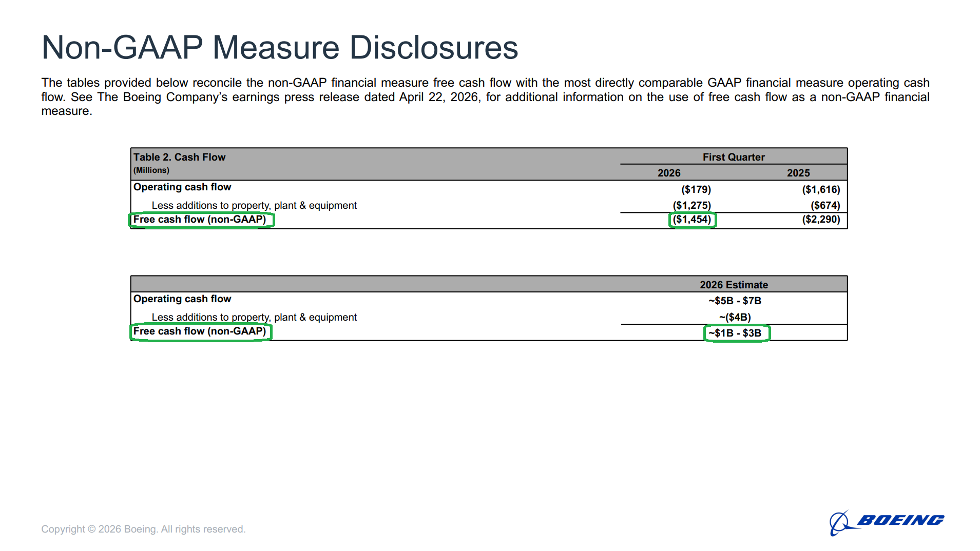980x551 pixels.
Task: Click the highlighted ($1,454) free cash flow value
Action: point(692,220)
